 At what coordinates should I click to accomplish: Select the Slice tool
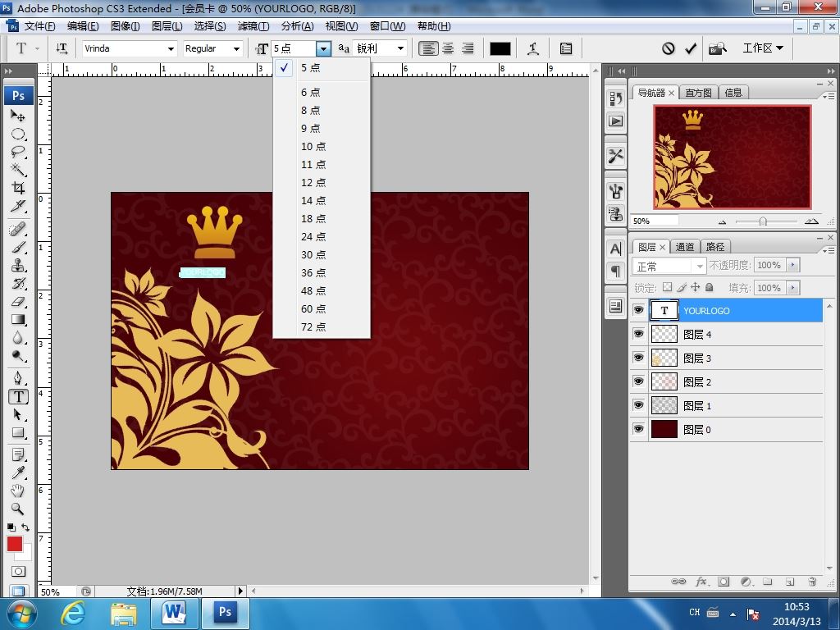(18, 206)
